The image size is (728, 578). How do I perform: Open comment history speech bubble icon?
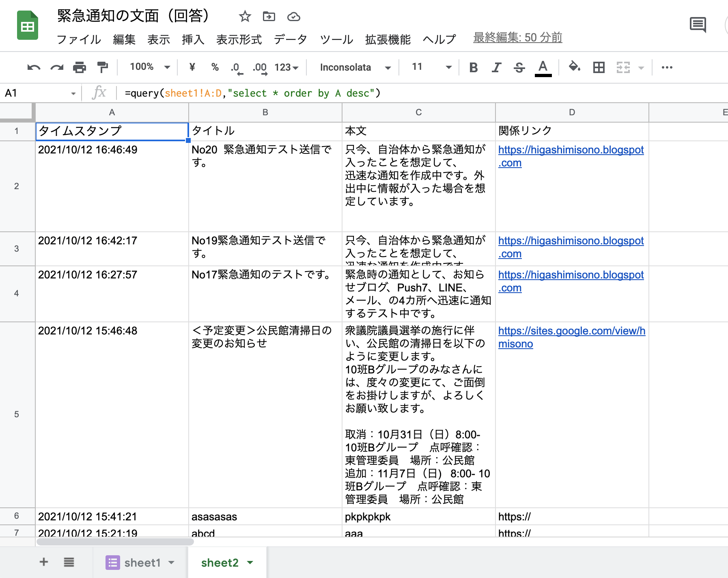click(x=698, y=25)
